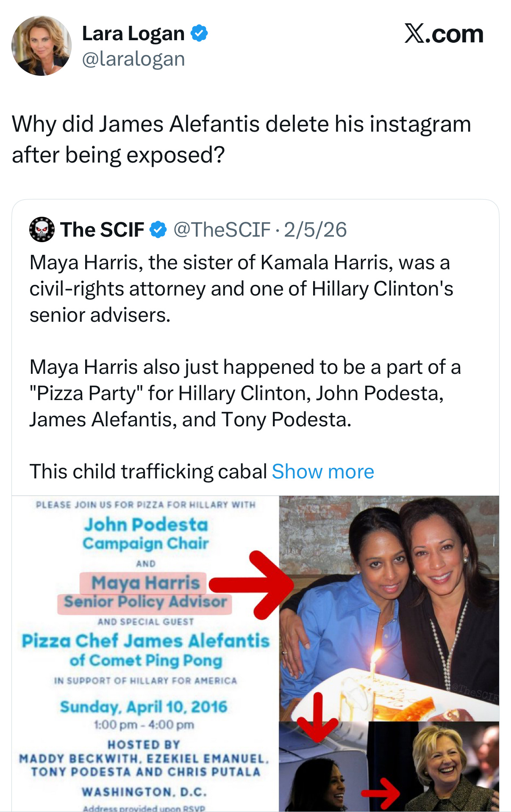The width and height of the screenshot is (511, 812).
Task: Open the photo of the laughing blonde woman
Action: coord(441,766)
